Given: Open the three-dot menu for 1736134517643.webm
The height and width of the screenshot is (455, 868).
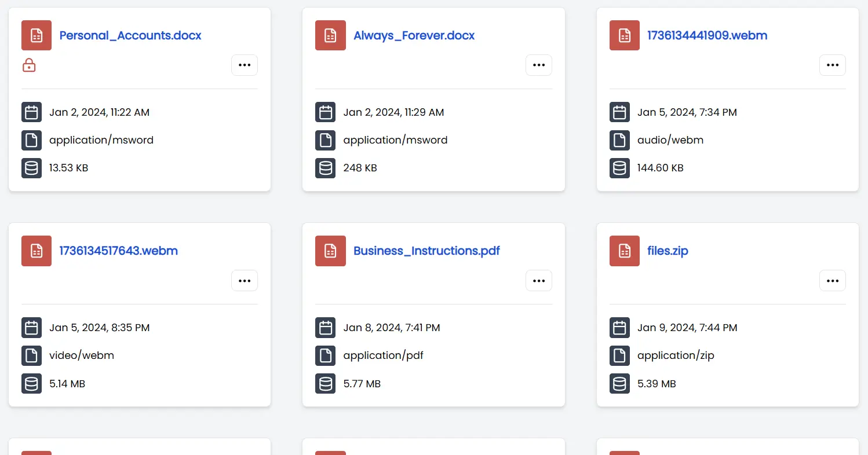Looking at the screenshot, I should coord(245,280).
